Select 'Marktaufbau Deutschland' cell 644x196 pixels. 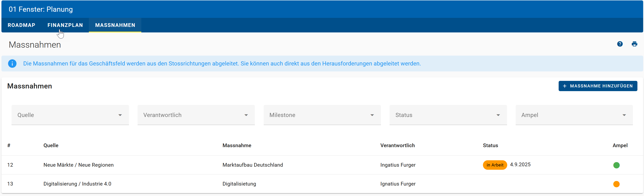[x=253, y=165]
